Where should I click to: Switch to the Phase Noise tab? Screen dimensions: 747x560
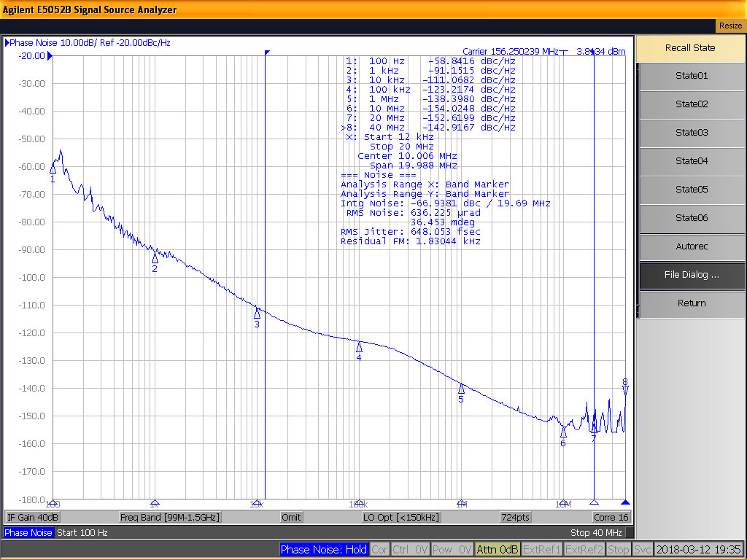[x=28, y=533]
